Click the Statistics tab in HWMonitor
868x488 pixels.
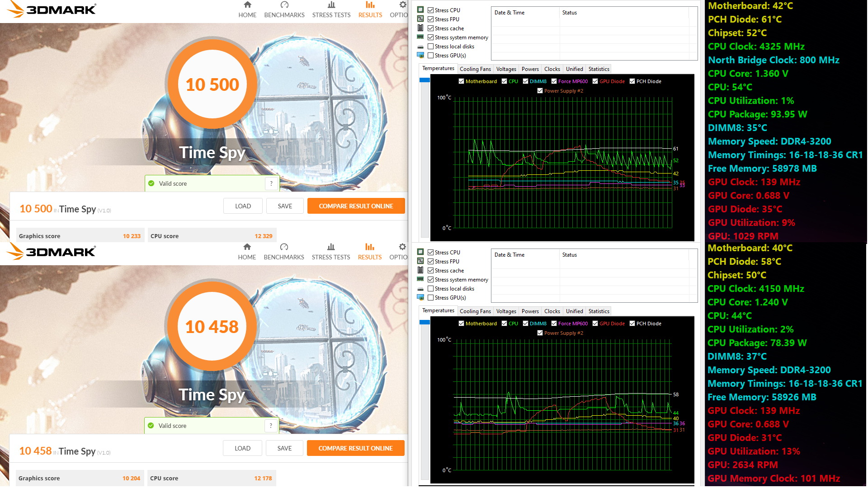tap(598, 69)
